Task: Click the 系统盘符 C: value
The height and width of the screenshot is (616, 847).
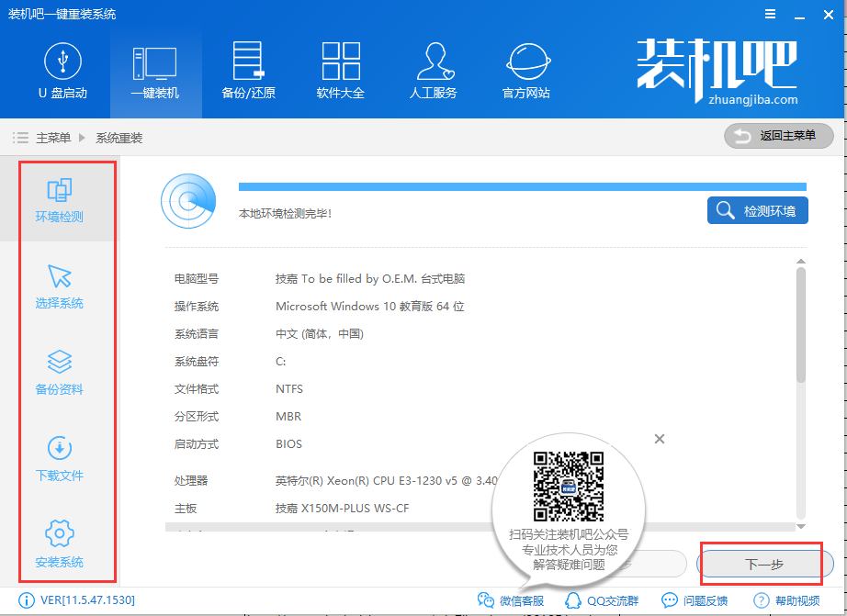Action: (x=281, y=361)
